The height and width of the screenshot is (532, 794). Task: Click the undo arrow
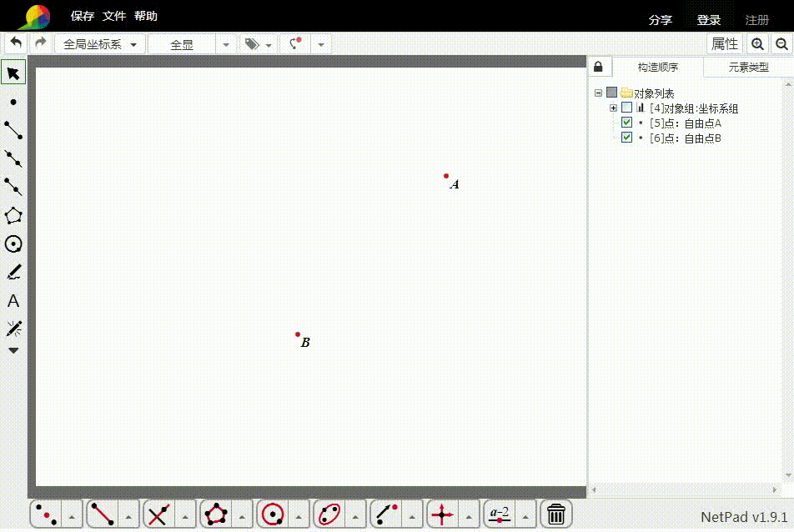[x=16, y=43]
